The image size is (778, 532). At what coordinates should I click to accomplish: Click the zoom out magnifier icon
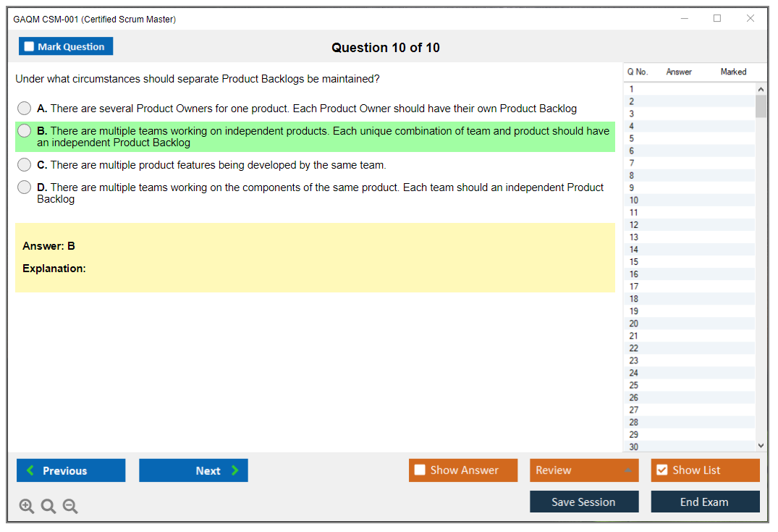(70, 507)
